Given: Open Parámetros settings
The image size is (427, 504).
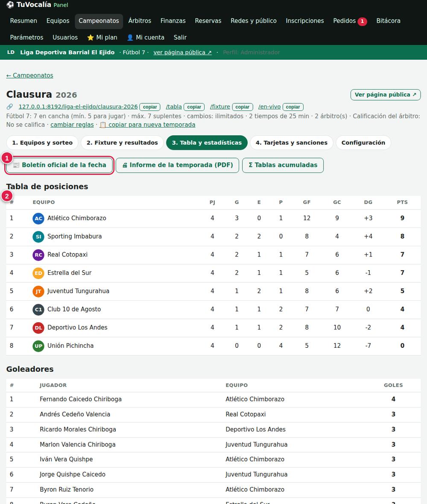Looking at the screenshot, I should (26, 38).
